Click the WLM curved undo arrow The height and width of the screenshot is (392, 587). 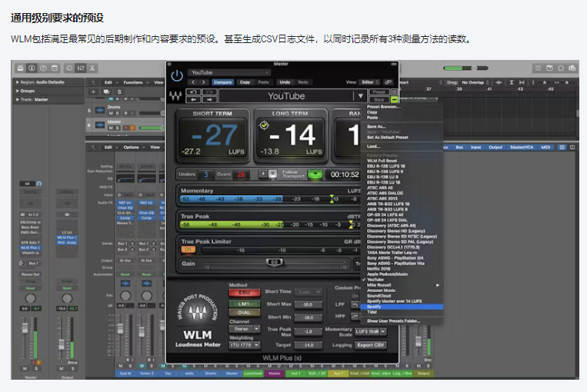pos(194,92)
